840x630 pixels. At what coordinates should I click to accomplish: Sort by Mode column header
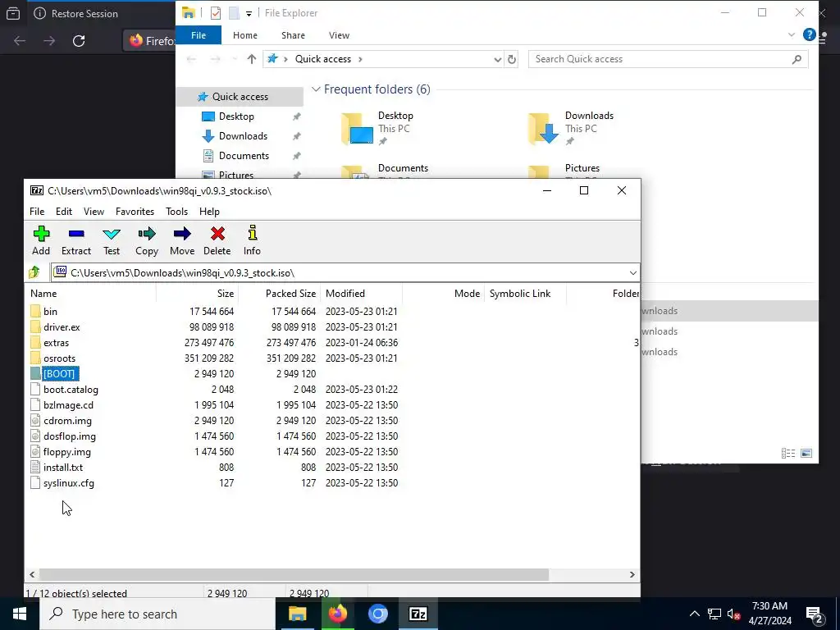(x=443, y=294)
